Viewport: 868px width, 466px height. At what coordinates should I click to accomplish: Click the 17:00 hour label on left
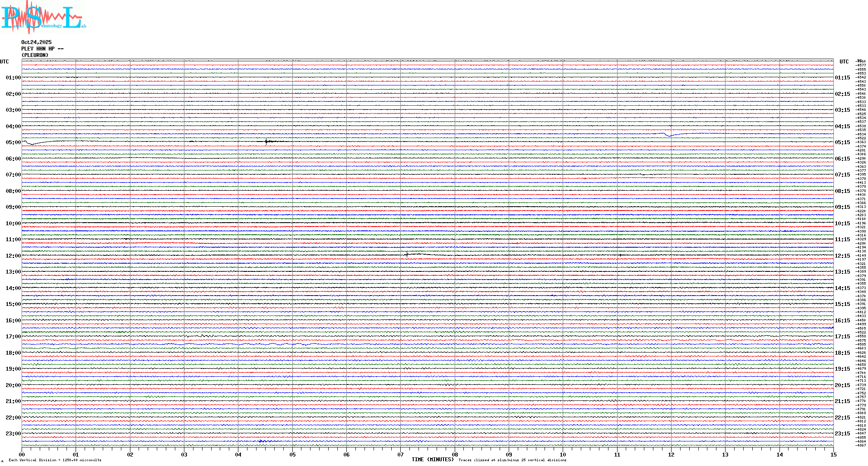pyautogui.click(x=13, y=337)
